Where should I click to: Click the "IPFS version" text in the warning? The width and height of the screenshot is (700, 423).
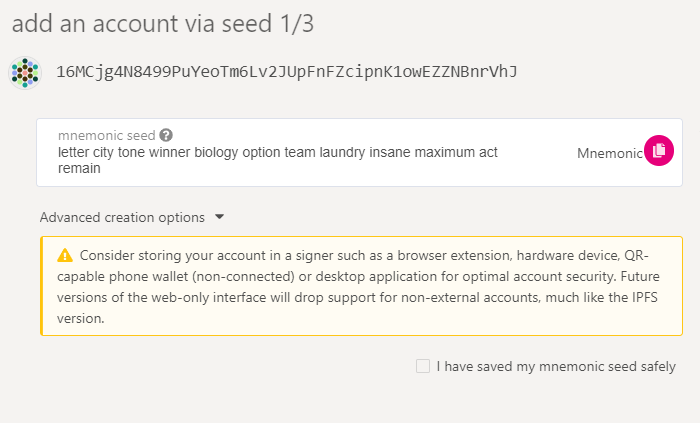357,308
